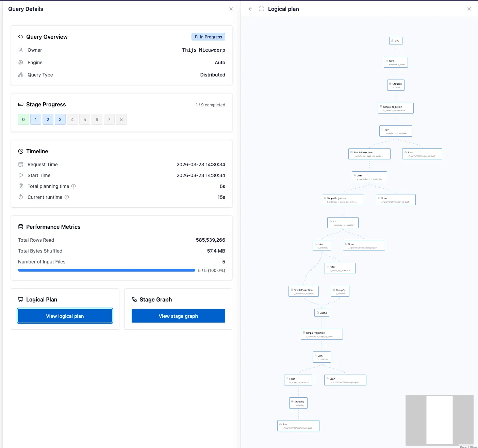Image resolution: width=478 pixels, height=448 pixels.
Task: Select stage 3 in Stage Progress
Action: point(60,119)
